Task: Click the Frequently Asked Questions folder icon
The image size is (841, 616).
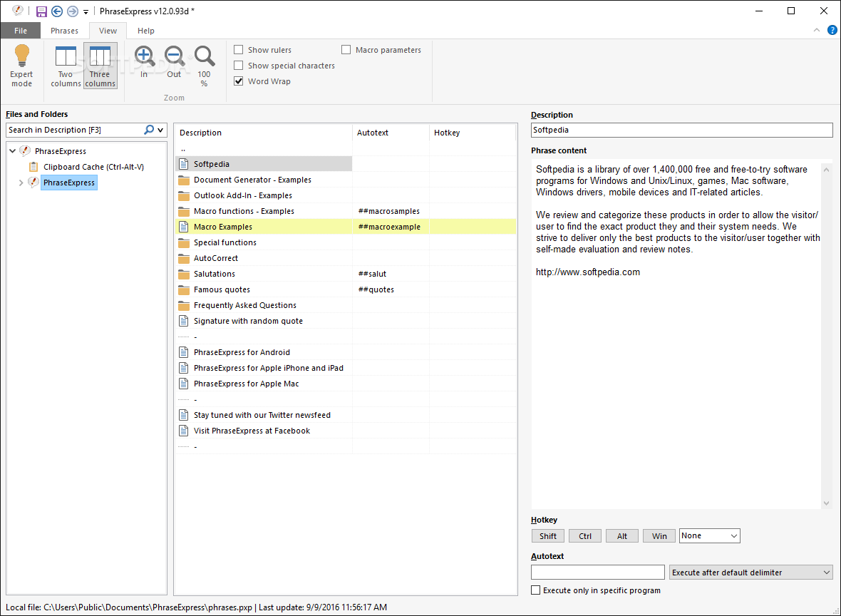Action: click(x=183, y=305)
